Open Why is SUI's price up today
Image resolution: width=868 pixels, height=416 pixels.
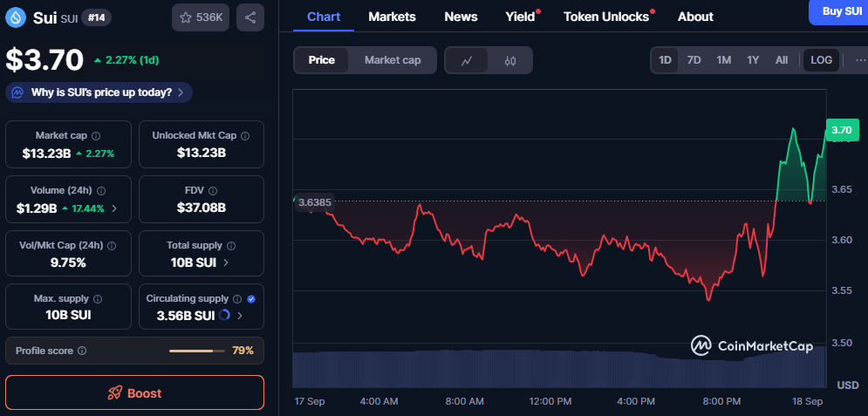(99, 92)
